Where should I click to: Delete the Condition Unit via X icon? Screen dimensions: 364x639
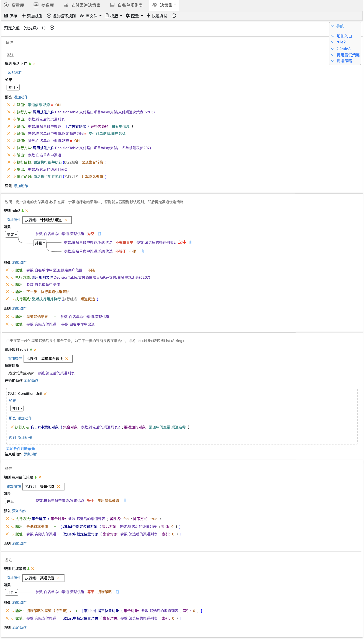point(45,394)
